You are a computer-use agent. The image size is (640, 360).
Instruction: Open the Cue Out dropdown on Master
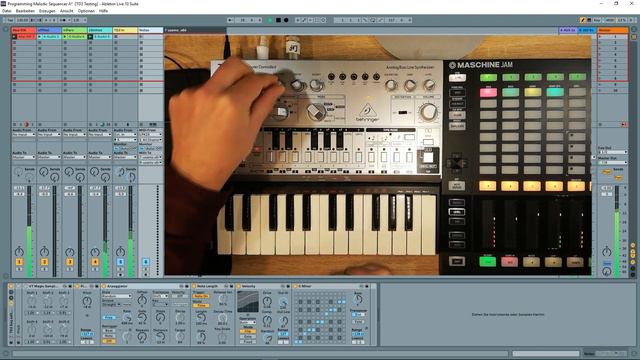(612, 152)
